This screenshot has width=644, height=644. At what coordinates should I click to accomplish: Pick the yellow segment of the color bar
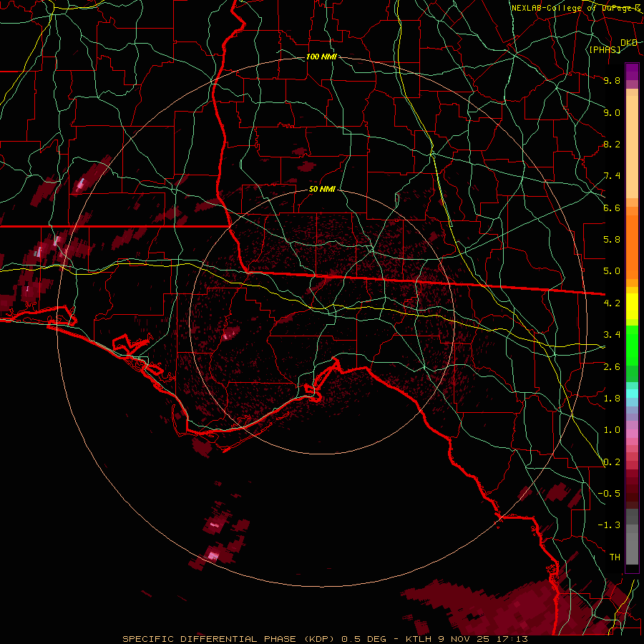[632, 306]
